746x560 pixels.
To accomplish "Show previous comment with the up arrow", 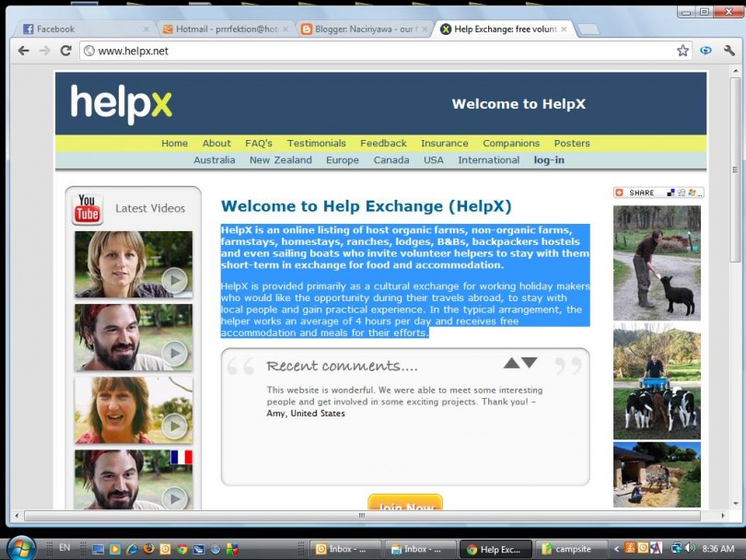I will tap(511, 363).
